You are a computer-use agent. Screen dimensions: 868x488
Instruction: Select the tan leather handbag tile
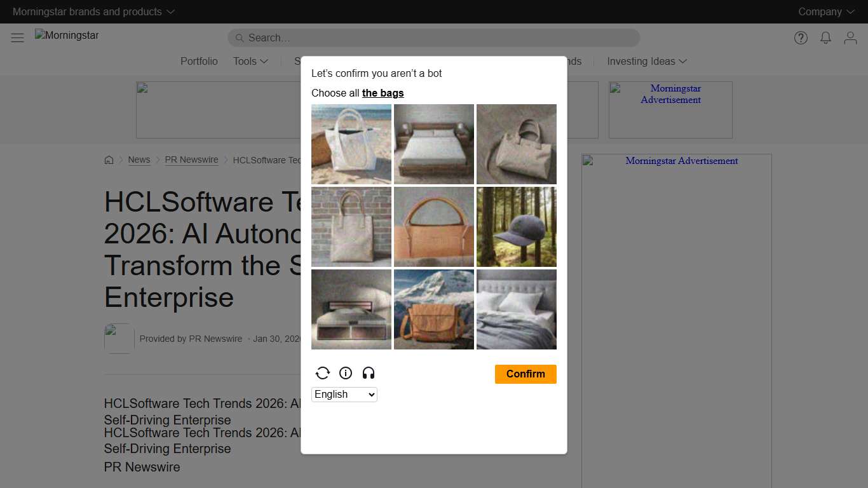pos(433,226)
